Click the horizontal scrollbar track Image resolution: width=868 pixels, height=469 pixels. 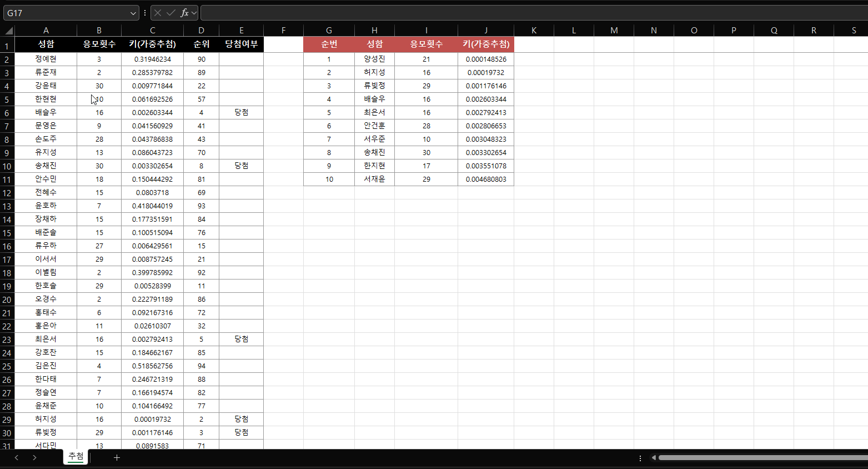click(761, 458)
